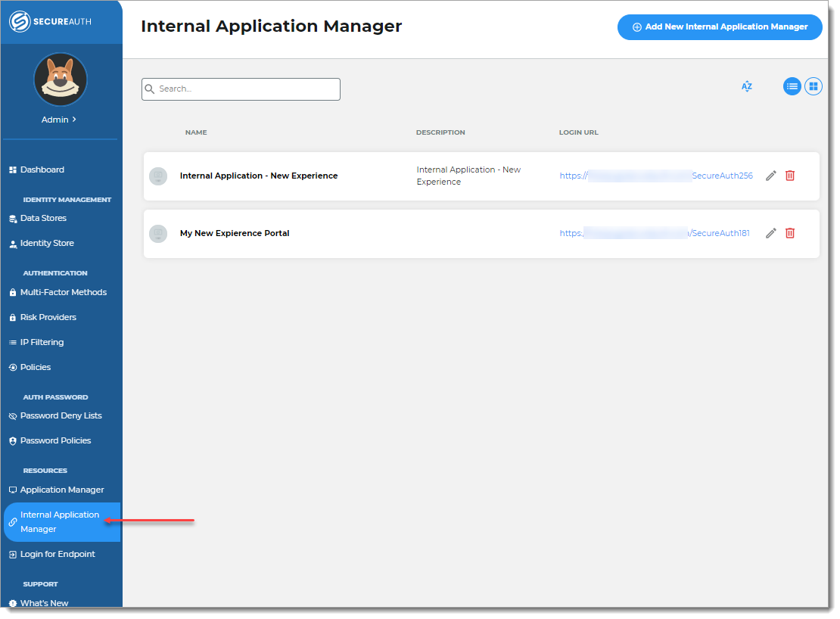Click inside the Search field
Viewport: 840px width, 619px height.
click(x=241, y=89)
